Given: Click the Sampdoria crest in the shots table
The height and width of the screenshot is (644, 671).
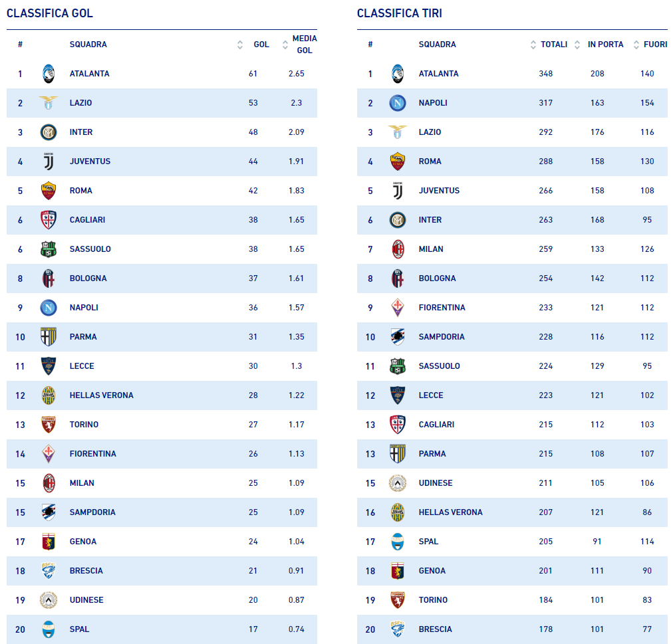Looking at the screenshot, I should point(398,337).
